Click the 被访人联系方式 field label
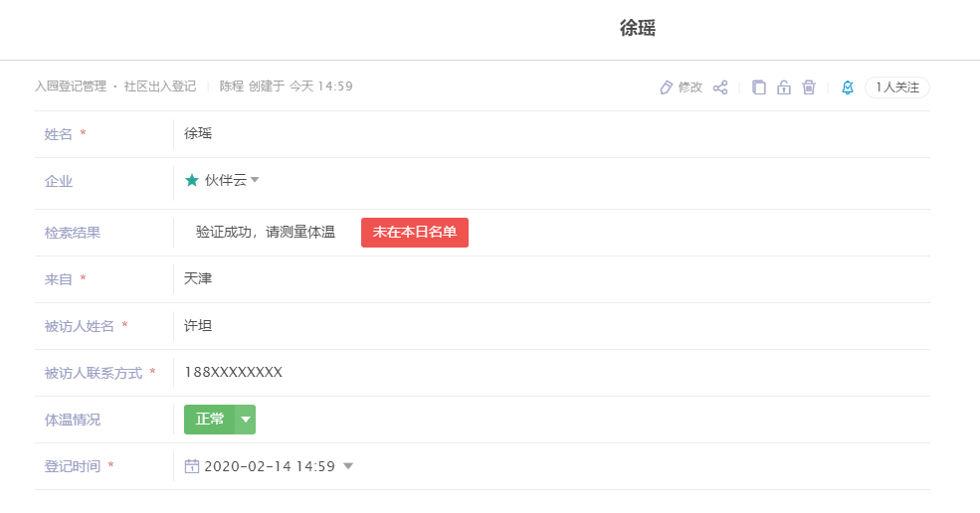The width and height of the screenshot is (980, 513). click(x=94, y=373)
